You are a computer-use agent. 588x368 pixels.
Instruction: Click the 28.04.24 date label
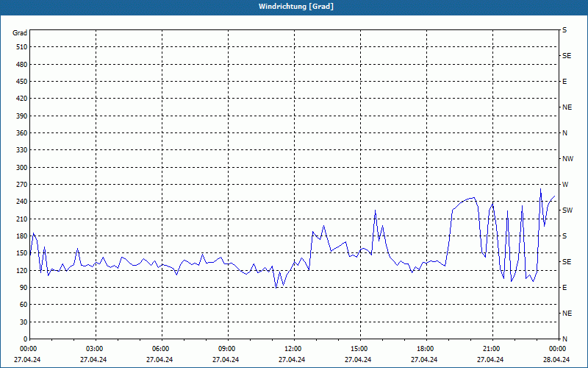pyautogui.click(x=556, y=359)
